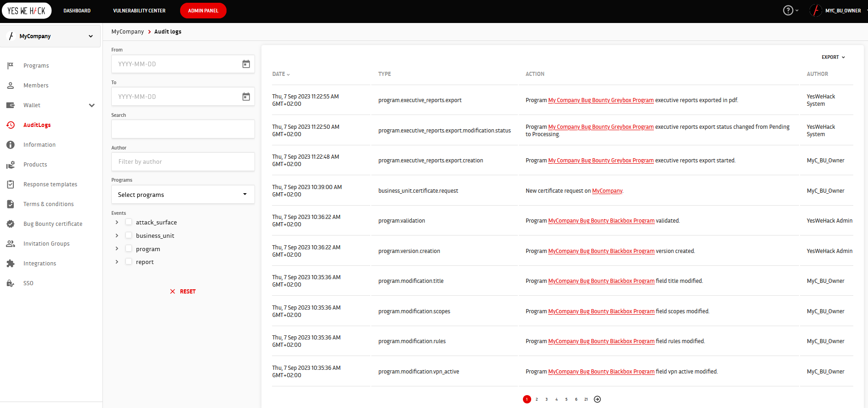
Task: Open Invitation Groups in the sidebar
Action: pos(46,244)
